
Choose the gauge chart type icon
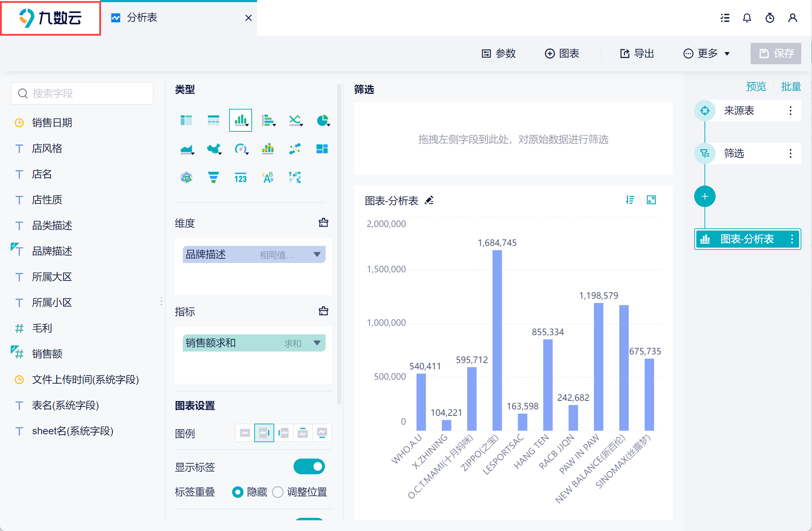[241, 149]
